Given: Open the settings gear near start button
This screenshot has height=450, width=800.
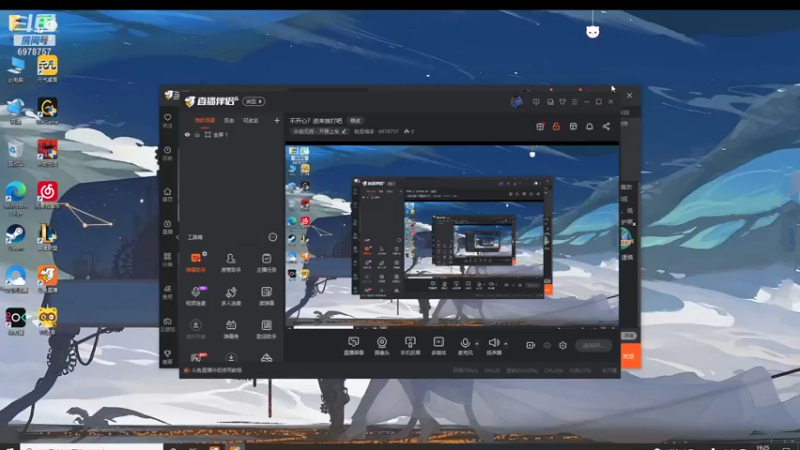Looking at the screenshot, I should click(563, 345).
